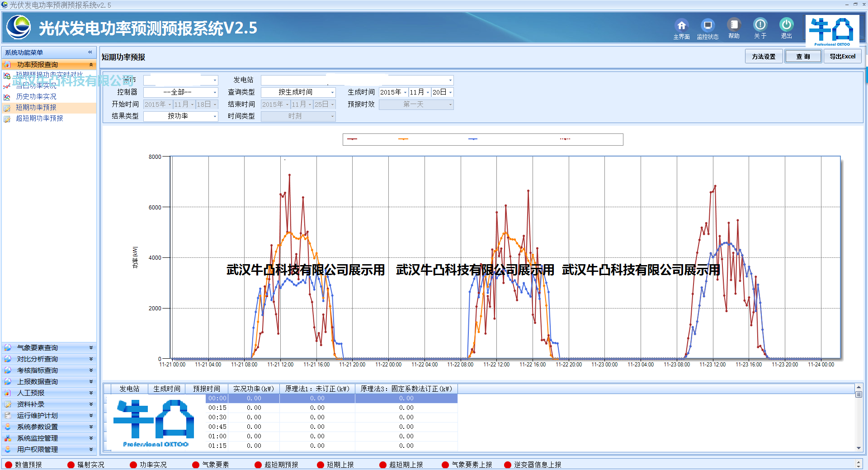868x470 pixels.
Task: Click the 超短期功率预报 sidebar item icon
Action: point(7,119)
